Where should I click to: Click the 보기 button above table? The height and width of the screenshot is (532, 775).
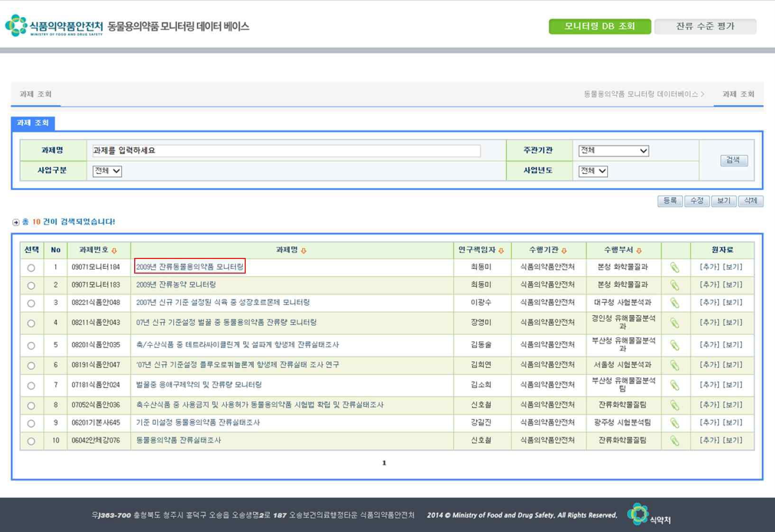tap(723, 201)
